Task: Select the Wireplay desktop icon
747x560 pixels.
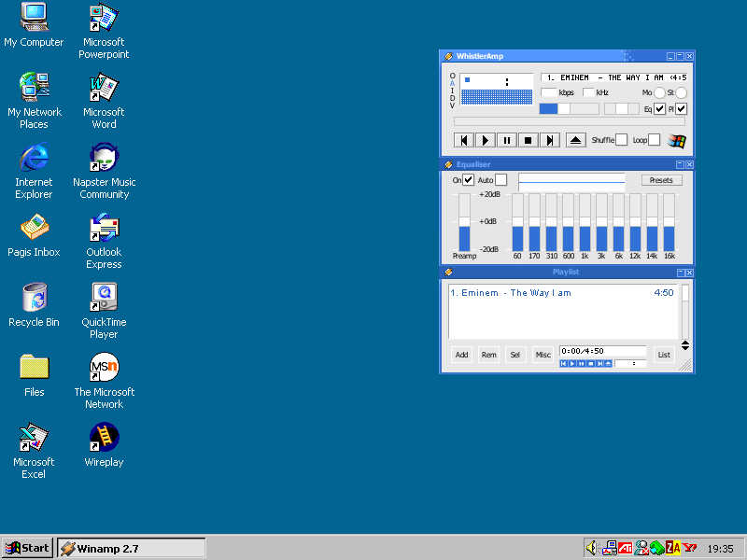Action: (x=104, y=438)
